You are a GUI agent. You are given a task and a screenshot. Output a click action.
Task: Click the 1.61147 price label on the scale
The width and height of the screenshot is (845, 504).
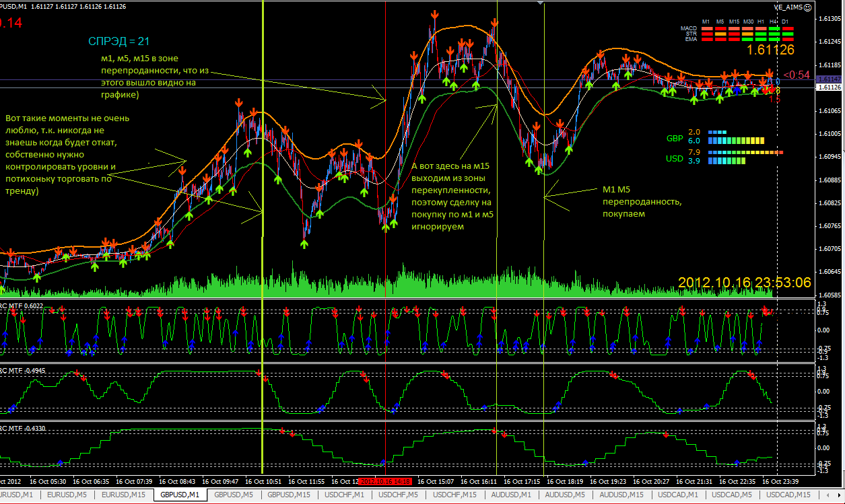coord(830,79)
